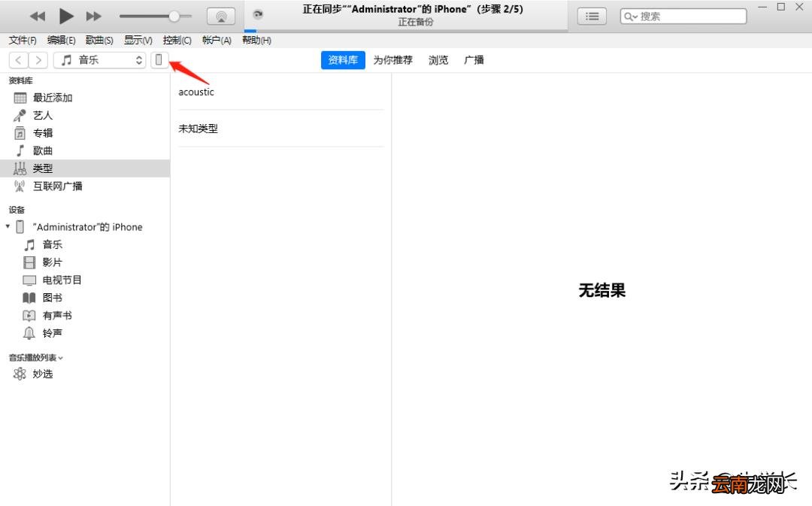Switch to the 浏览 tab
Image resolution: width=812 pixels, height=506 pixels.
[438, 60]
